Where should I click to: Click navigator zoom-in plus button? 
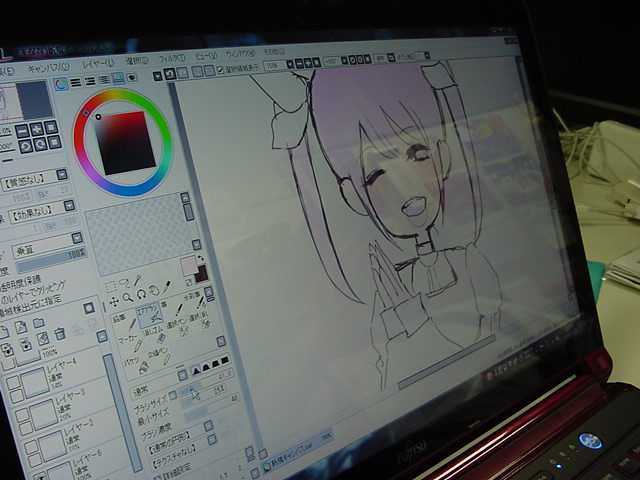pyautogui.click(x=36, y=129)
